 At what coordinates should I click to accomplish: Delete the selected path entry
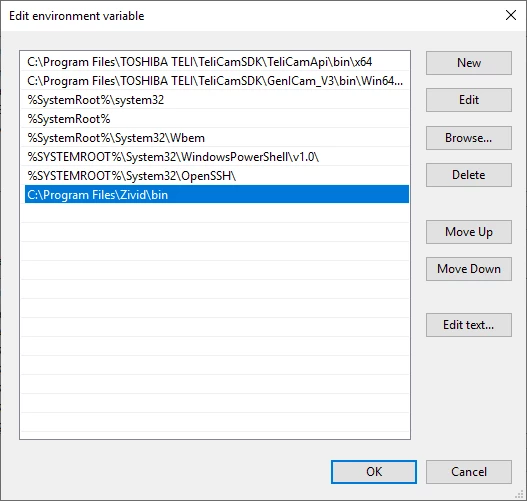pyautogui.click(x=469, y=175)
